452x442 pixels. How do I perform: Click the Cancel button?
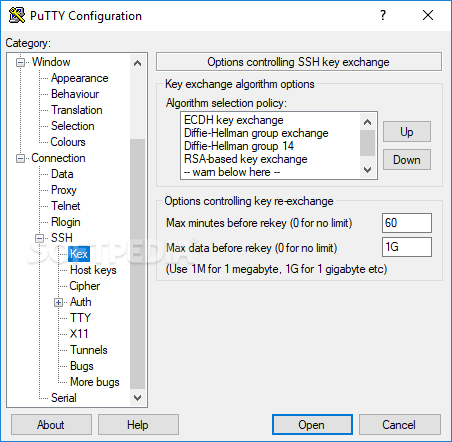tap(399, 425)
